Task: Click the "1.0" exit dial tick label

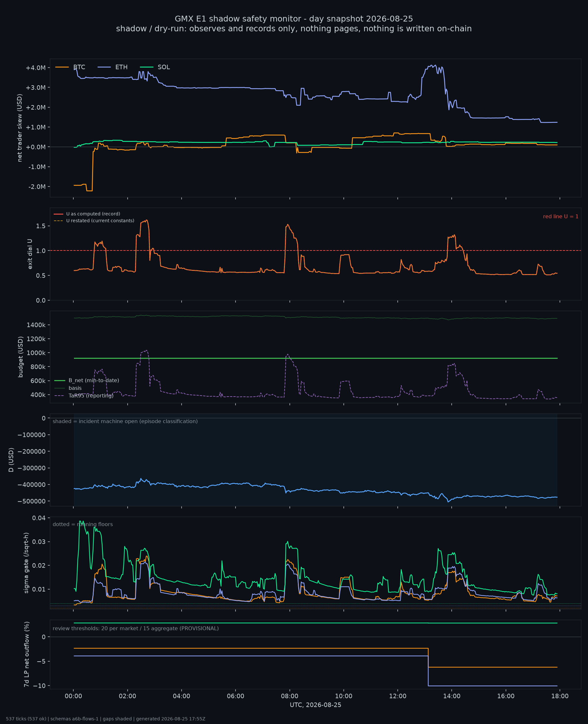Action: (x=41, y=251)
